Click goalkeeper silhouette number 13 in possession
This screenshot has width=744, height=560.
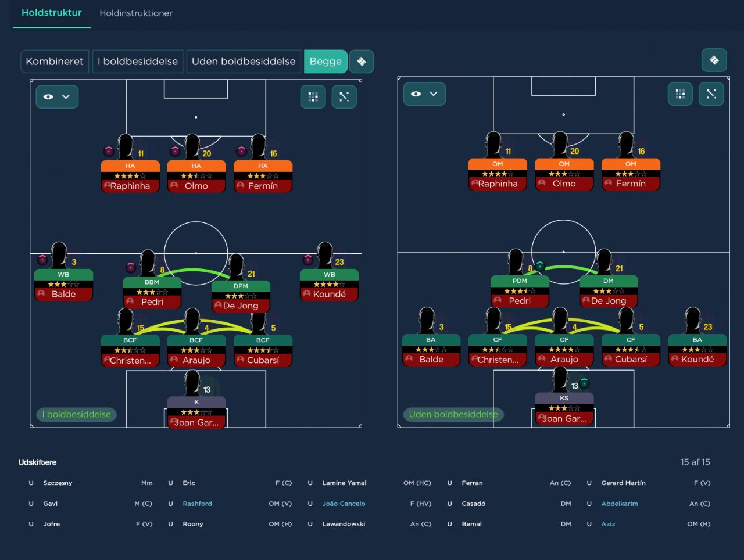tap(192, 383)
